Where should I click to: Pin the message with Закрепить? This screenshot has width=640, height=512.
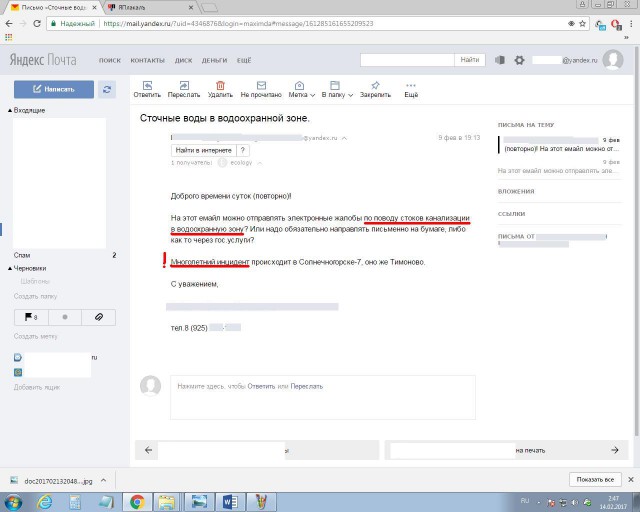375,89
